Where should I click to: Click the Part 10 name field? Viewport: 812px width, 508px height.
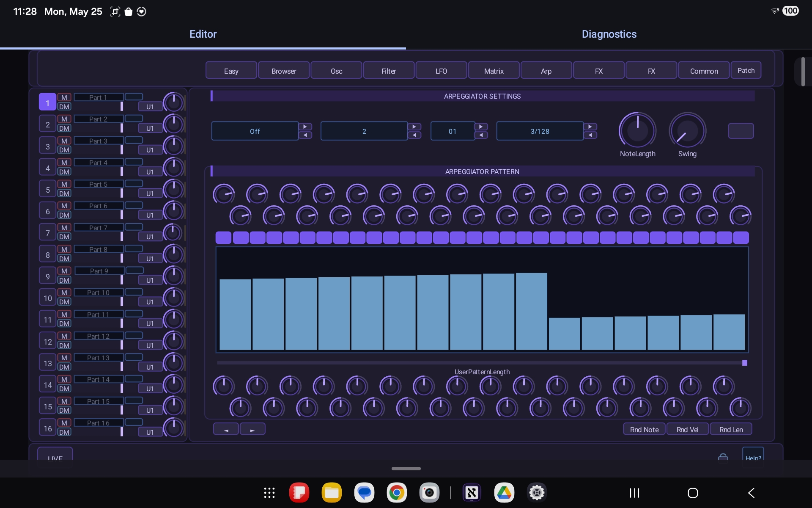point(99,293)
